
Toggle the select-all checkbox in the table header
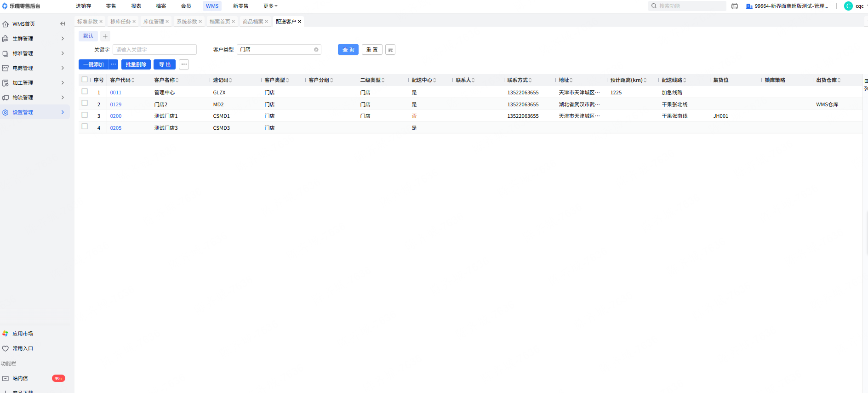85,80
